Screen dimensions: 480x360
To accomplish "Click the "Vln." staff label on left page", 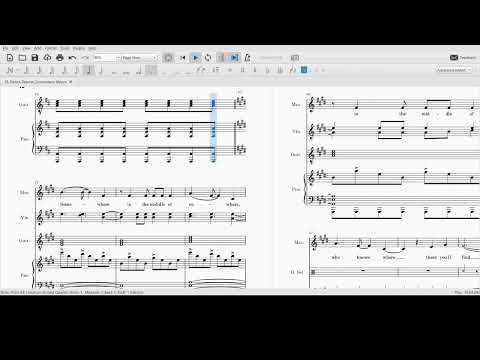I will click(25, 218).
